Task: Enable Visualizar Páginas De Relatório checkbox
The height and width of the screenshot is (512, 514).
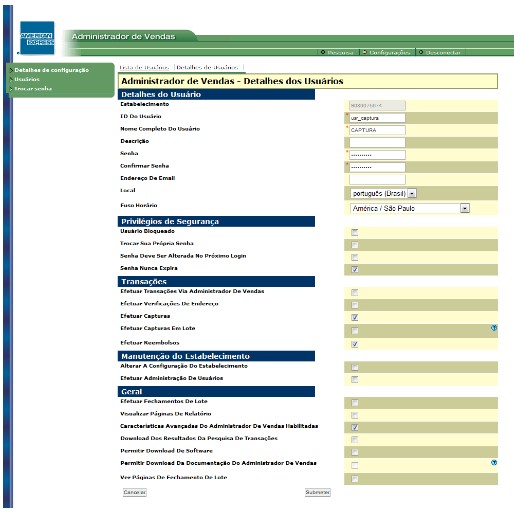Action: pos(355,415)
